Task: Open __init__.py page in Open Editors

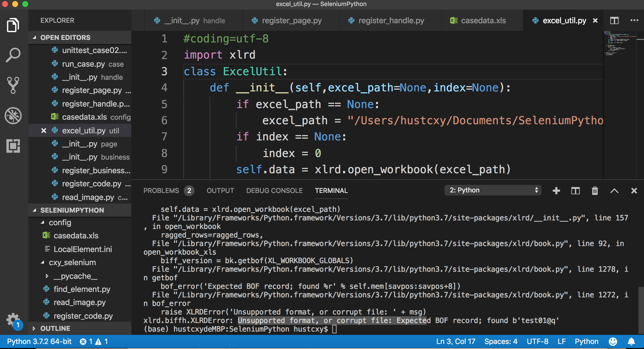Action: [x=80, y=144]
